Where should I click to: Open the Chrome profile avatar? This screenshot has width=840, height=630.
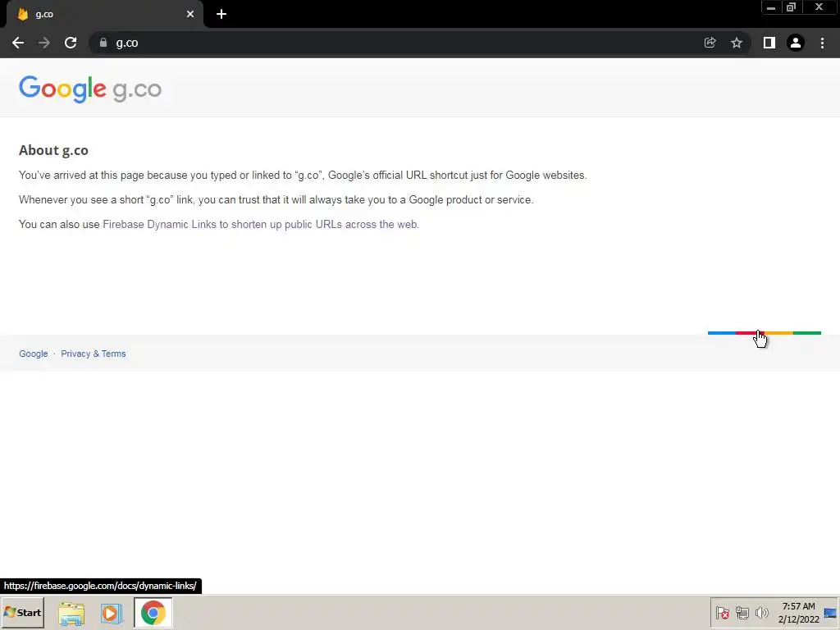pos(796,43)
